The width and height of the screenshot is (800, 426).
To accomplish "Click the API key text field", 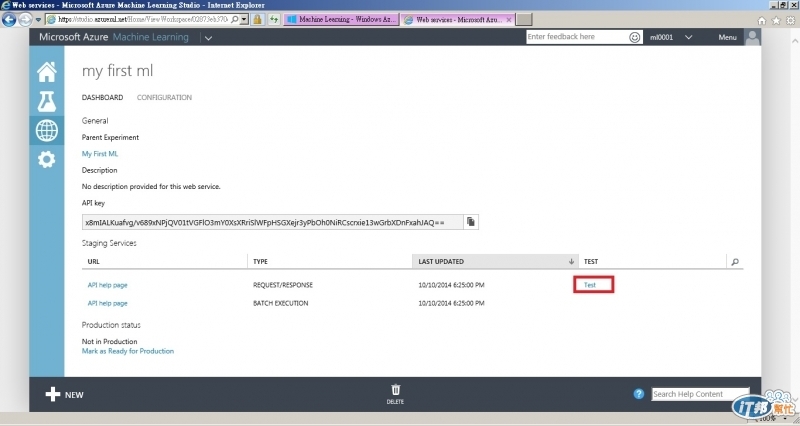I will point(272,222).
